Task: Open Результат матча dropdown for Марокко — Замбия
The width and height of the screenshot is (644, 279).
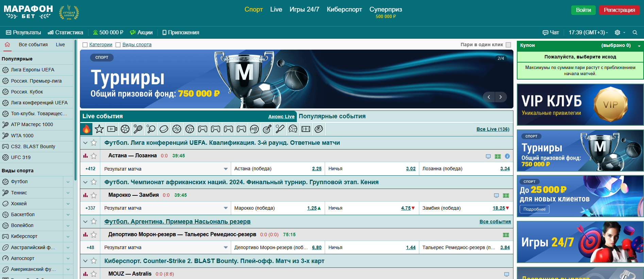Action: point(166,208)
